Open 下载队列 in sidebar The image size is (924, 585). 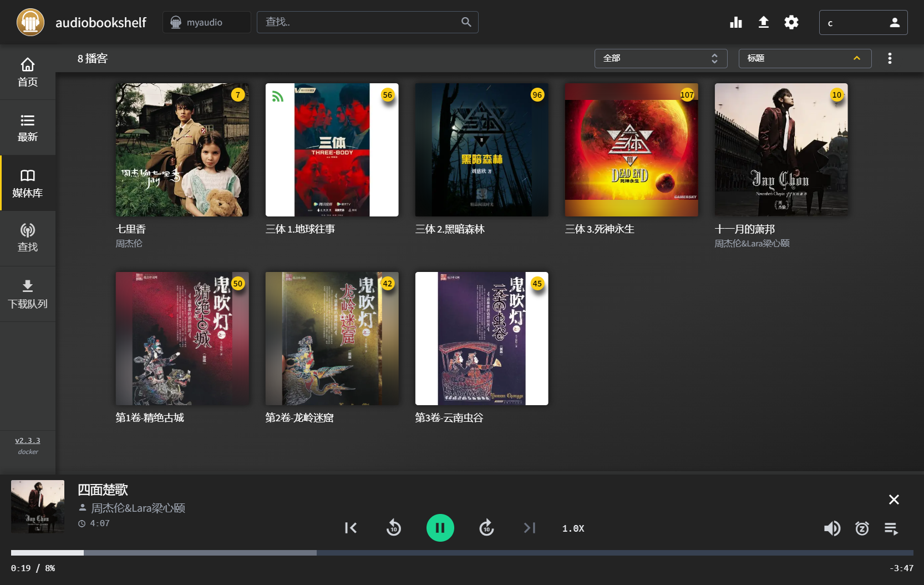click(28, 294)
